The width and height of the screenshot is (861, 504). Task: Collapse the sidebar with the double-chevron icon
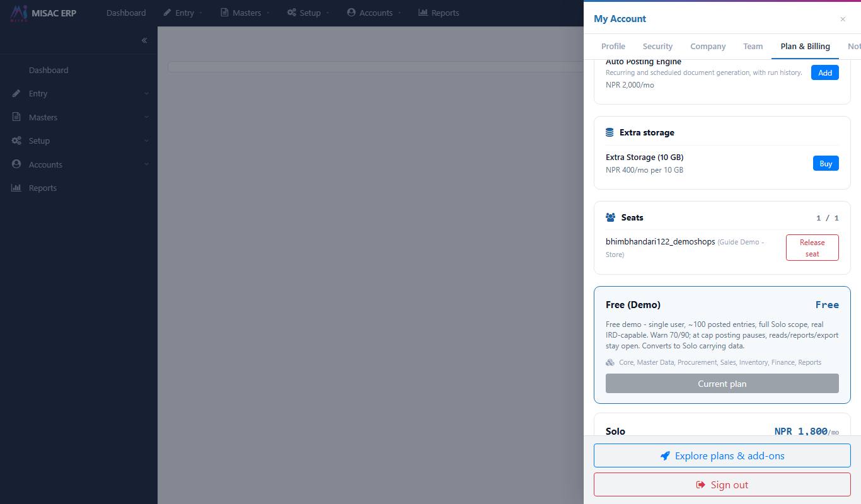click(x=144, y=40)
